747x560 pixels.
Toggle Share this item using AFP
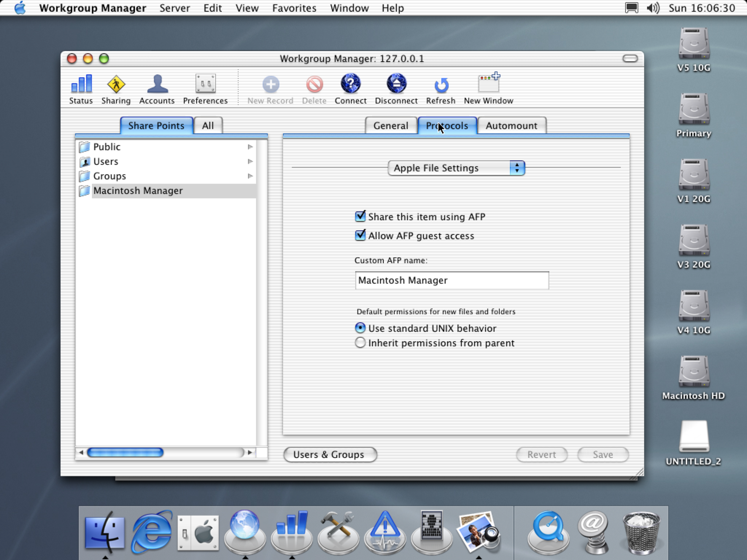360,217
